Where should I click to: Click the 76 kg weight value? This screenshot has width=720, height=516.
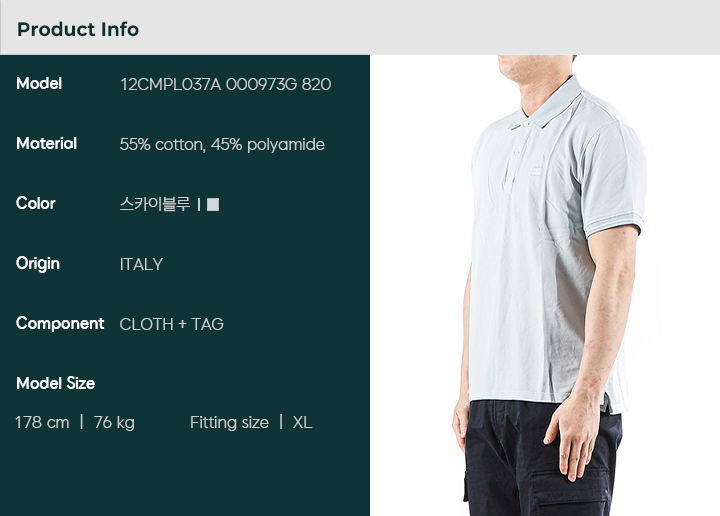point(114,422)
